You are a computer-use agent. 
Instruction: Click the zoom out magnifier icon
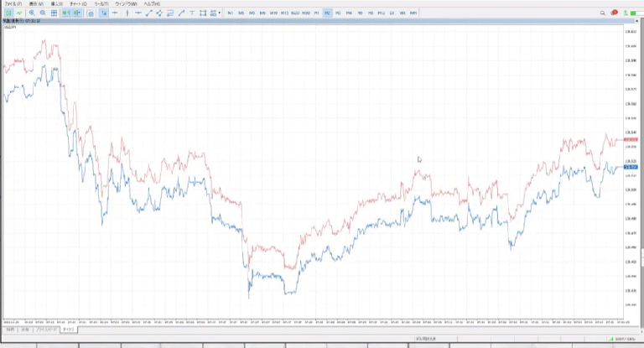tap(43, 13)
